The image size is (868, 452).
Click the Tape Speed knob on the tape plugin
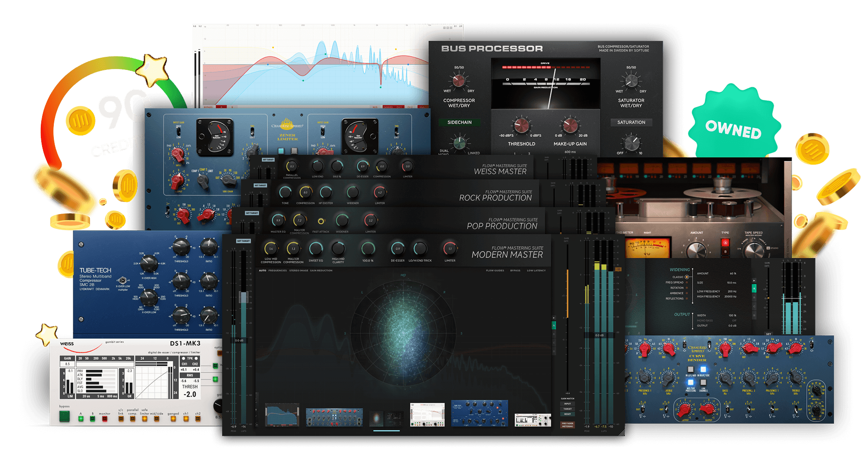[754, 251]
